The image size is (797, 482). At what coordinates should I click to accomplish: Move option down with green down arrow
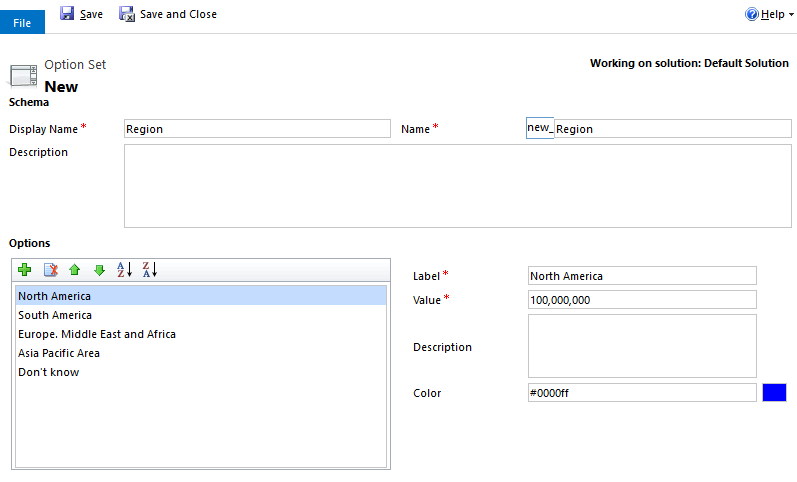(x=100, y=269)
